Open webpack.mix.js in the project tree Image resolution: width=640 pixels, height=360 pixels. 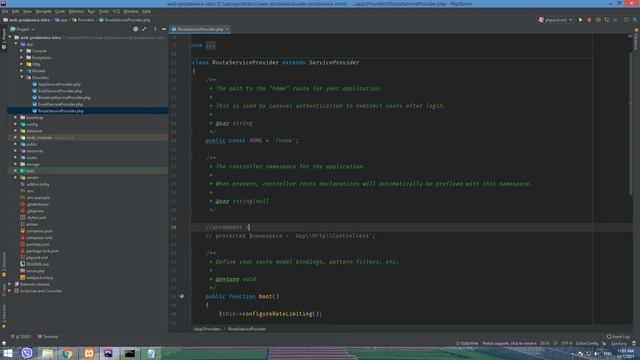[39, 278]
